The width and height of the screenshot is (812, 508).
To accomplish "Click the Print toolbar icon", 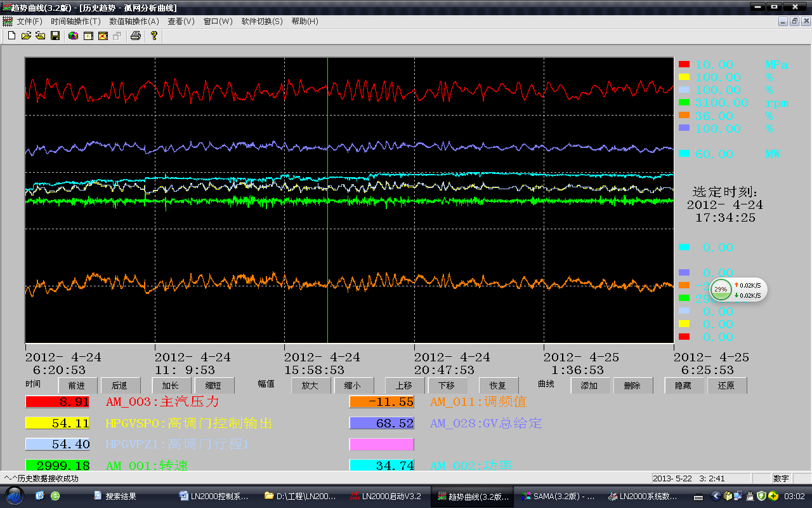I will pos(135,36).
